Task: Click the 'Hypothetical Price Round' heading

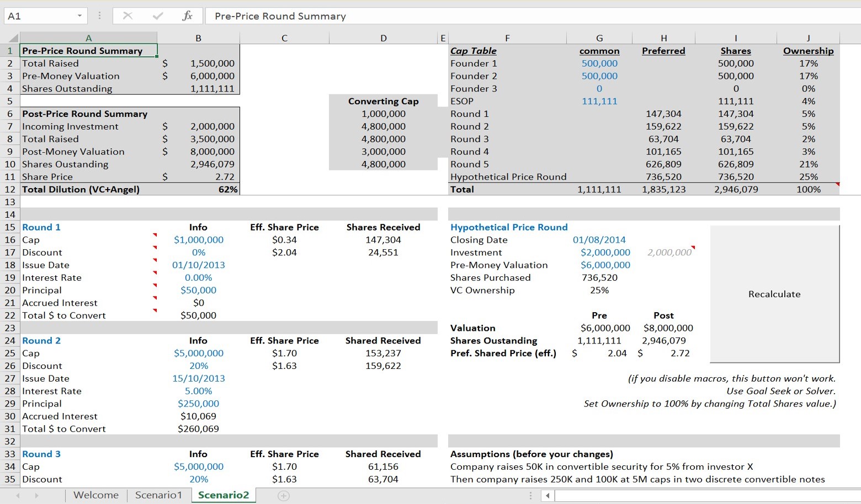Action: tap(509, 227)
